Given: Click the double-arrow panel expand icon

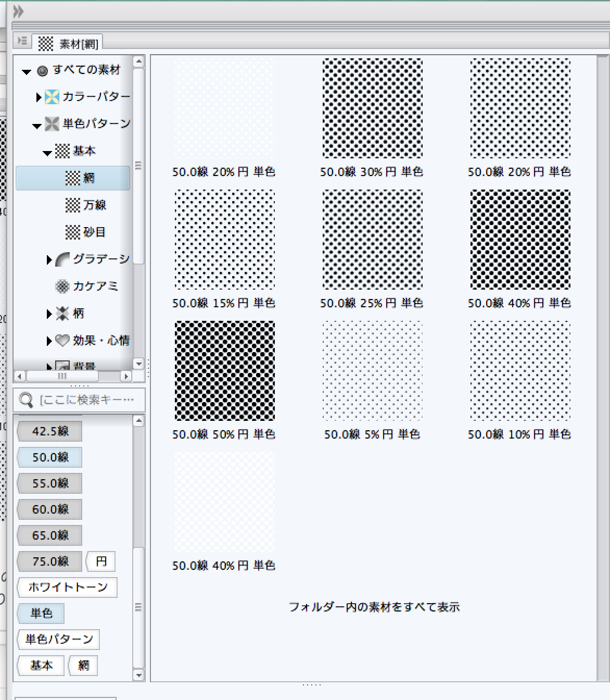Looking at the screenshot, I should click(x=18, y=11).
